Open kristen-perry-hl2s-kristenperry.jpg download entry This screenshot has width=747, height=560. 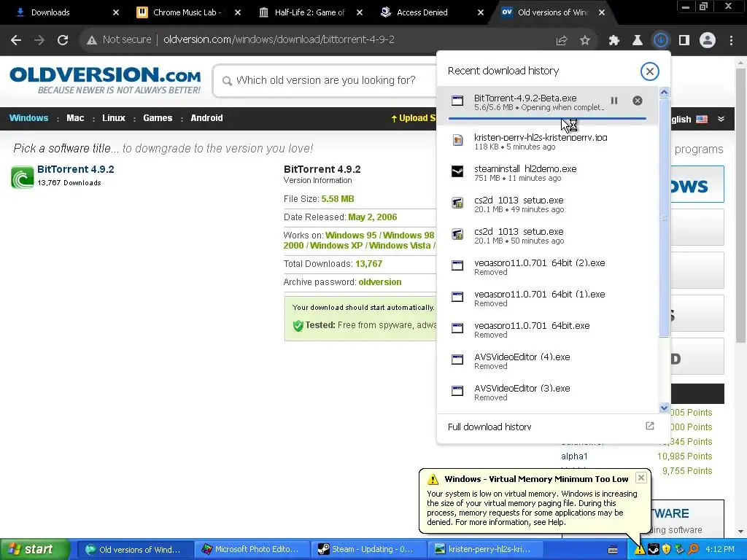coord(547,141)
